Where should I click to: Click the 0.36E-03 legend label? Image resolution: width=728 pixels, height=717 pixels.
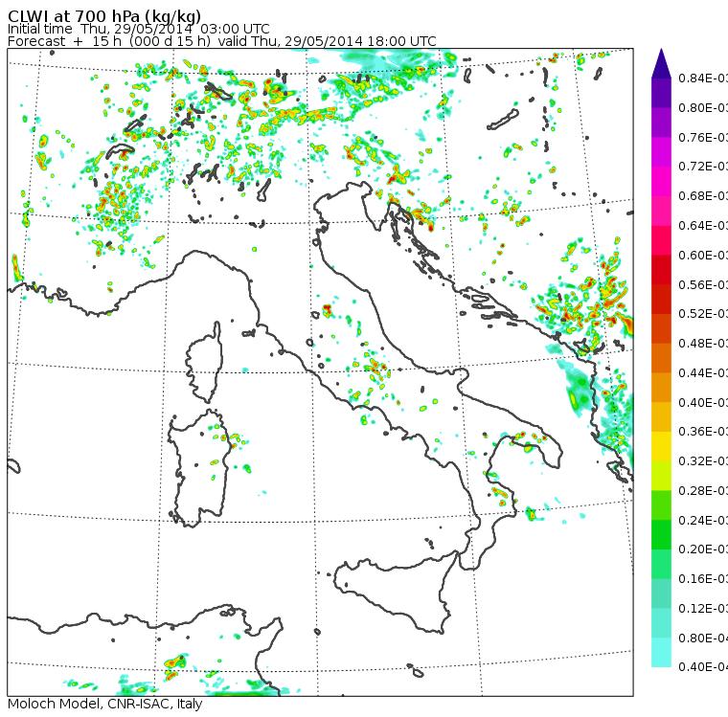[x=703, y=432]
